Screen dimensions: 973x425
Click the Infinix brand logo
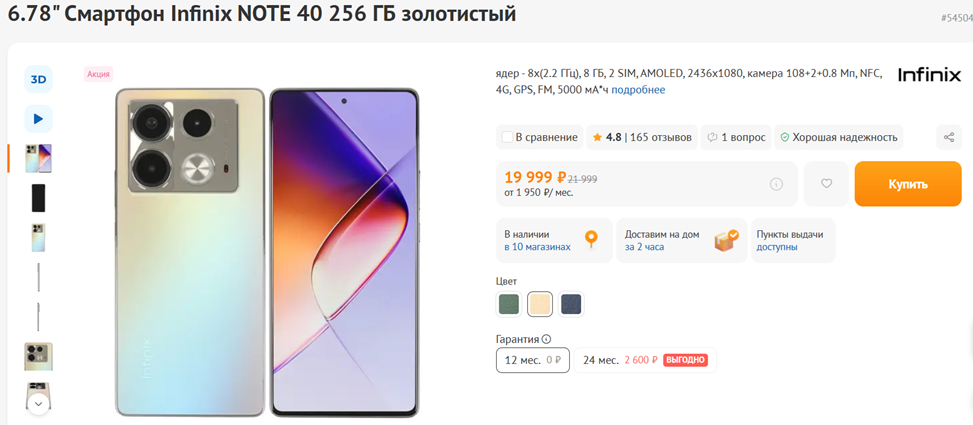(929, 75)
